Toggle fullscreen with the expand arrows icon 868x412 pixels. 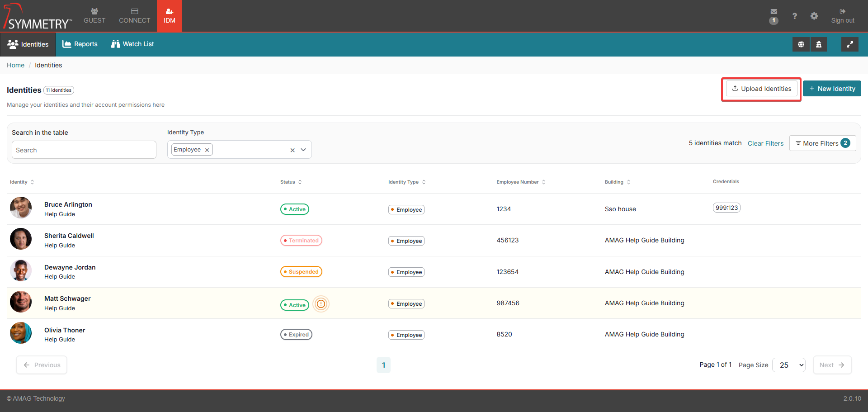[849, 44]
